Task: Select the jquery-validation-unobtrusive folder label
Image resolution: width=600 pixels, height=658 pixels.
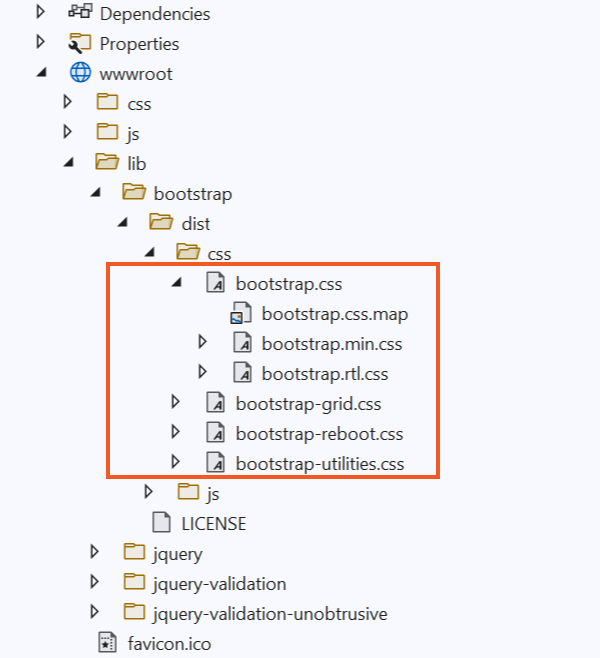Action: (270, 614)
